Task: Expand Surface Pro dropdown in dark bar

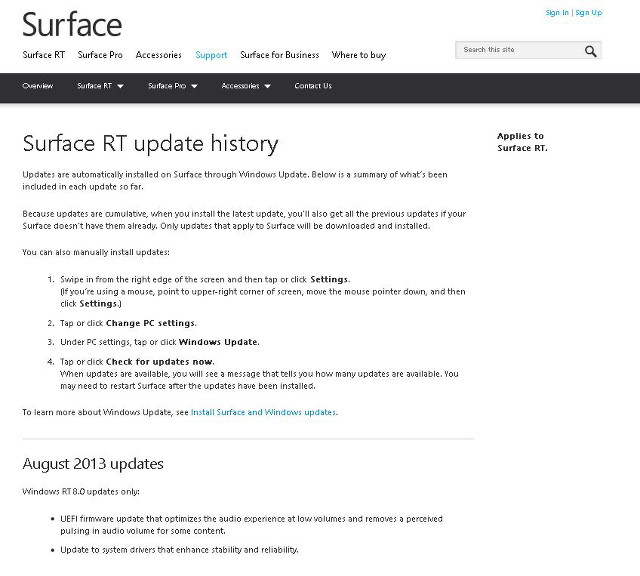Action: pyautogui.click(x=173, y=86)
